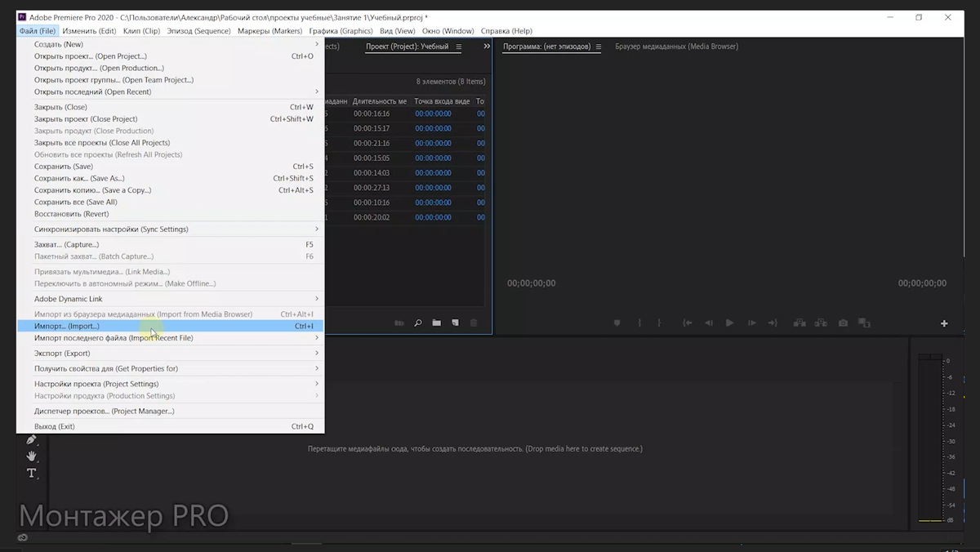
Task: Open the Project panel hamburger menu
Action: click(x=458, y=47)
